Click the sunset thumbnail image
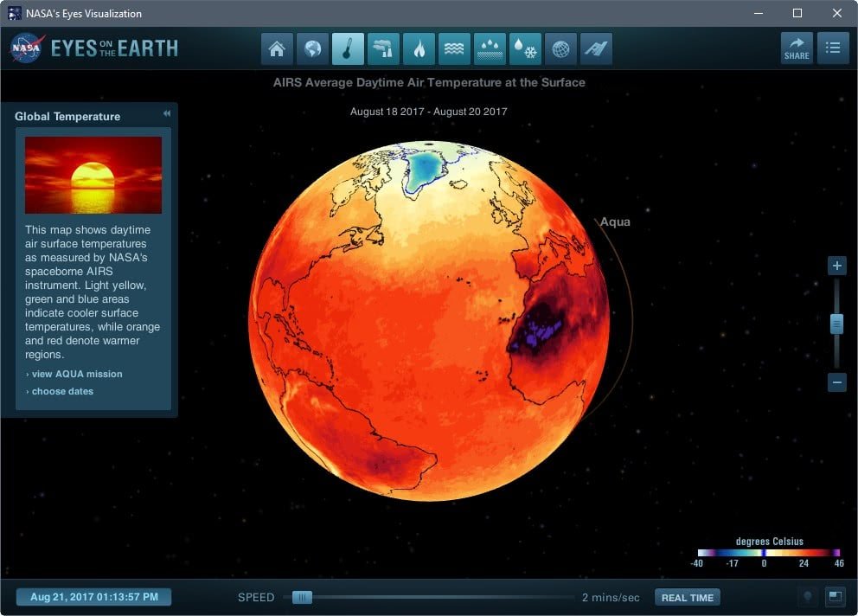The height and width of the screenshot is (616, 858). click(x=93, y=176)
